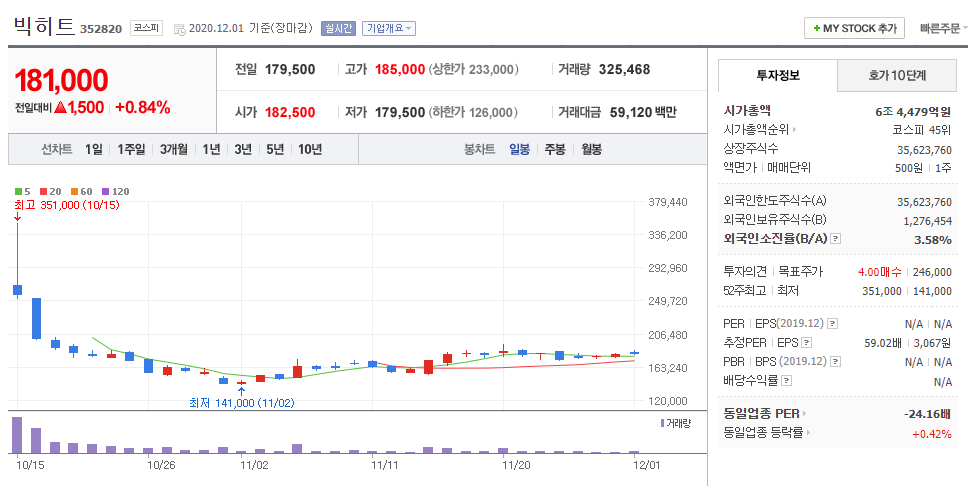Click the help icon next to PER EPS(2019.12)

[x=832, y=324]
